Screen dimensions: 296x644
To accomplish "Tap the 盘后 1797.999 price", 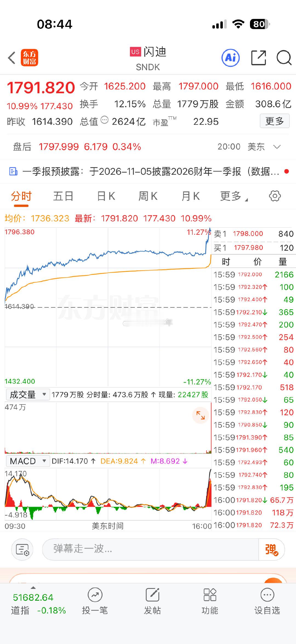I will tap(59, 147).
